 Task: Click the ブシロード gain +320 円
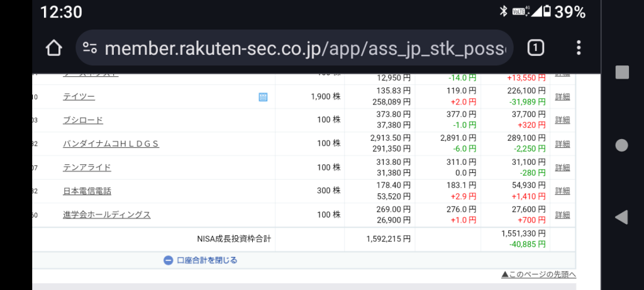point(532,125)
